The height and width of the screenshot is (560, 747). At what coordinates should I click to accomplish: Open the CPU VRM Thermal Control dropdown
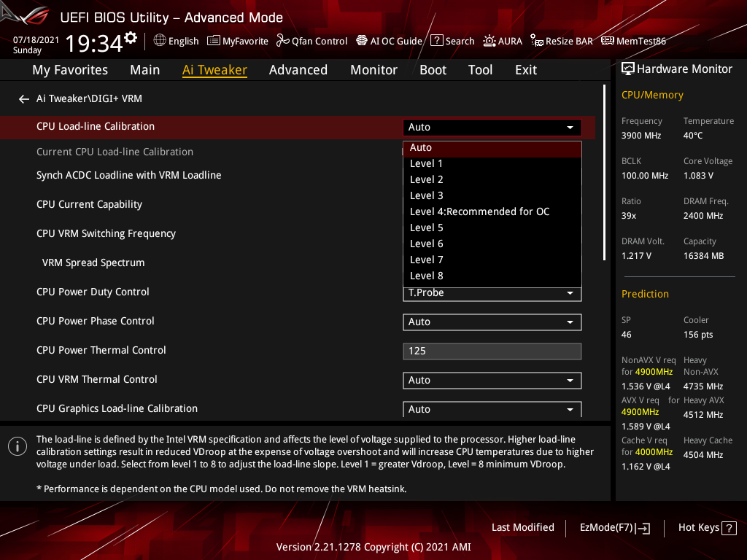click(x=492, y=380)
